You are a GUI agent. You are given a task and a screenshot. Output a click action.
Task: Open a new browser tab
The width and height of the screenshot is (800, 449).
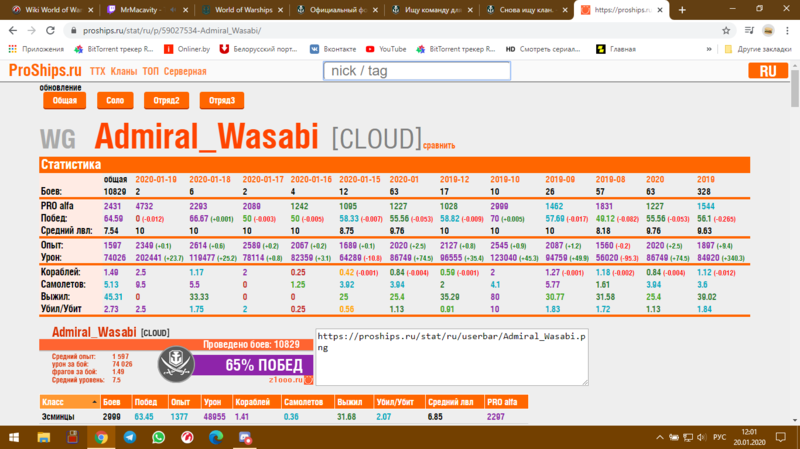[682, 10]
